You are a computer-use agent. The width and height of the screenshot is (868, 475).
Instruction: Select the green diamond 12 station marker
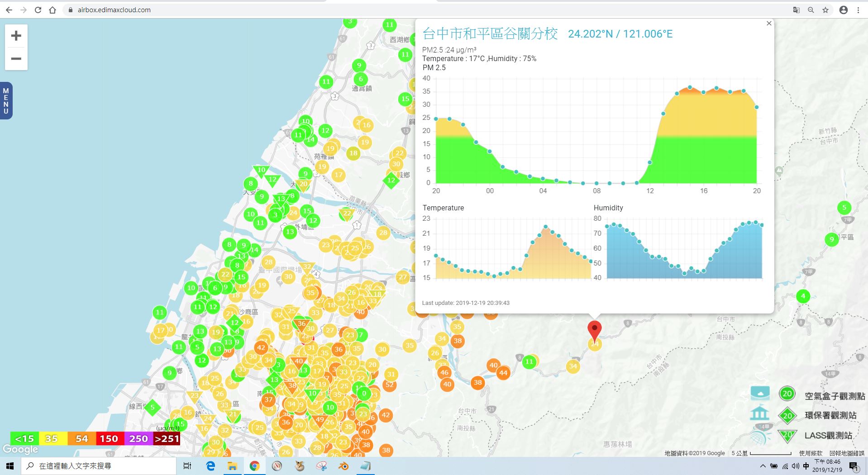[391, 180]
